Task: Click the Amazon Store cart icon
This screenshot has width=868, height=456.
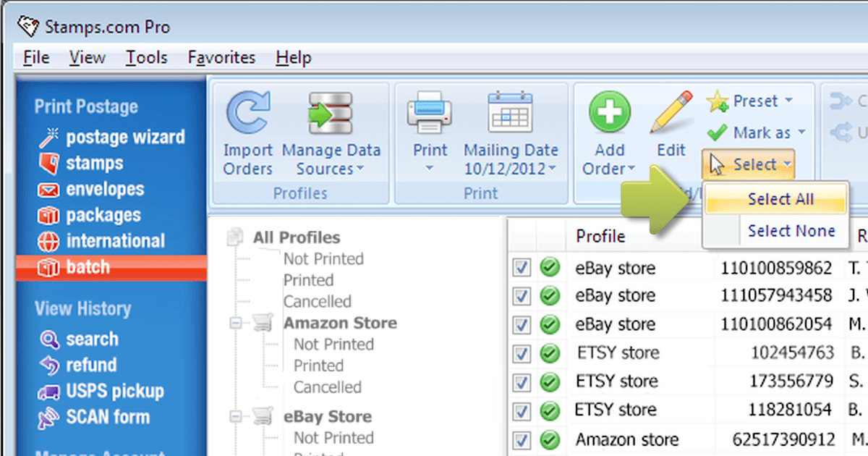Action: pos(263,324)
